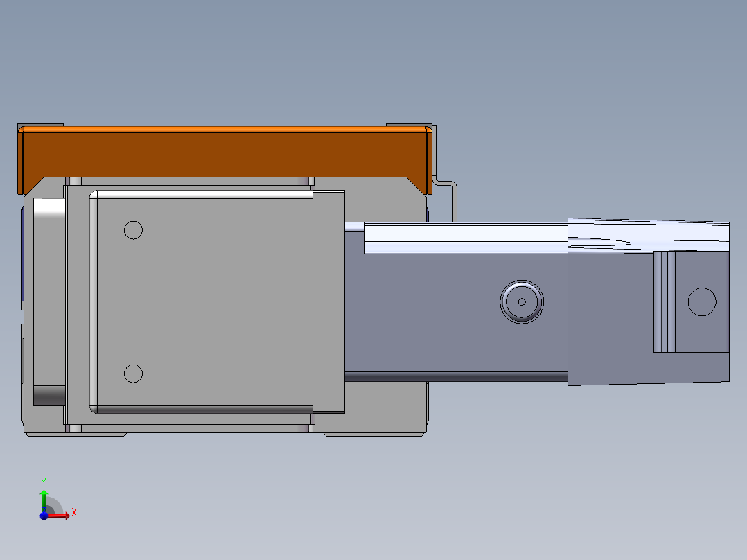Pick the upper circular hole on gray plate

(133, 230)
